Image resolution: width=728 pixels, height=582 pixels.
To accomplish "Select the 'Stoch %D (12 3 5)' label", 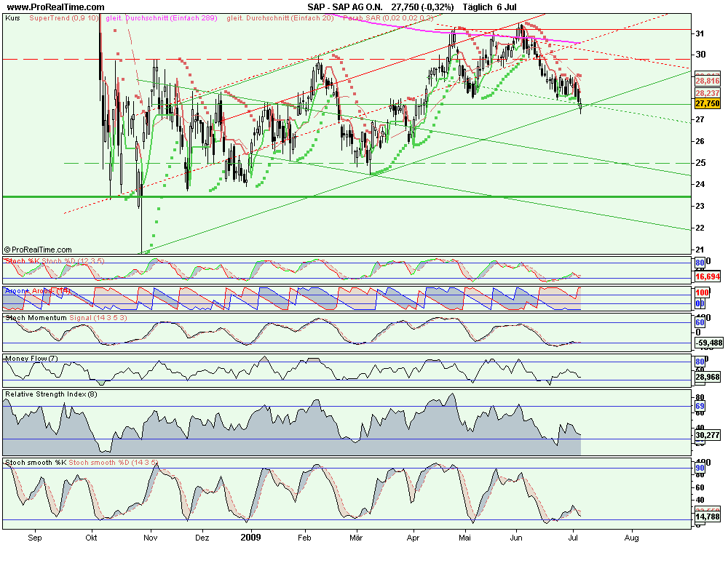I will (73, 261).
